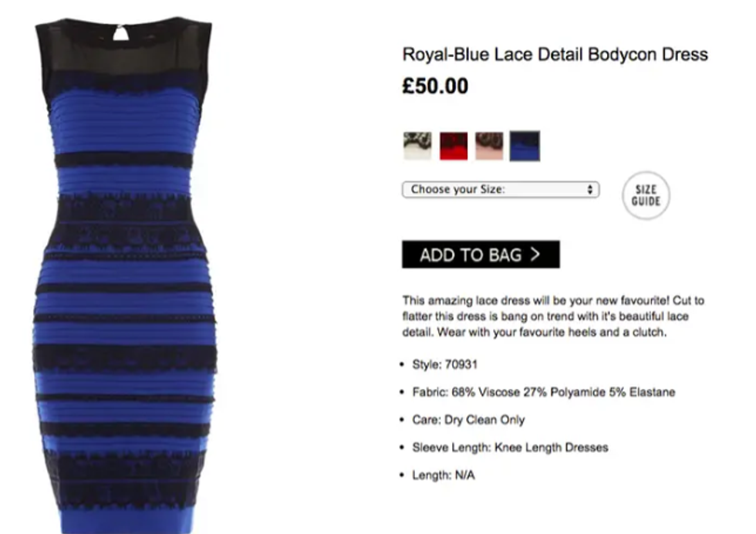
Task: Open the circular Size Guide badge
Action: [x=646, y=195]
